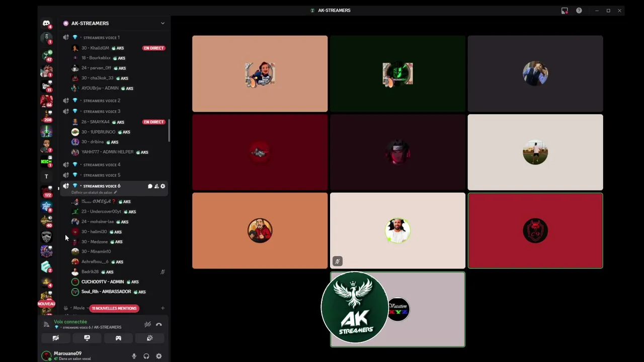The width and height of the screenshot is (644, 362).
Task: Disconnect from voice with hang-up icon
Action: 159,324
